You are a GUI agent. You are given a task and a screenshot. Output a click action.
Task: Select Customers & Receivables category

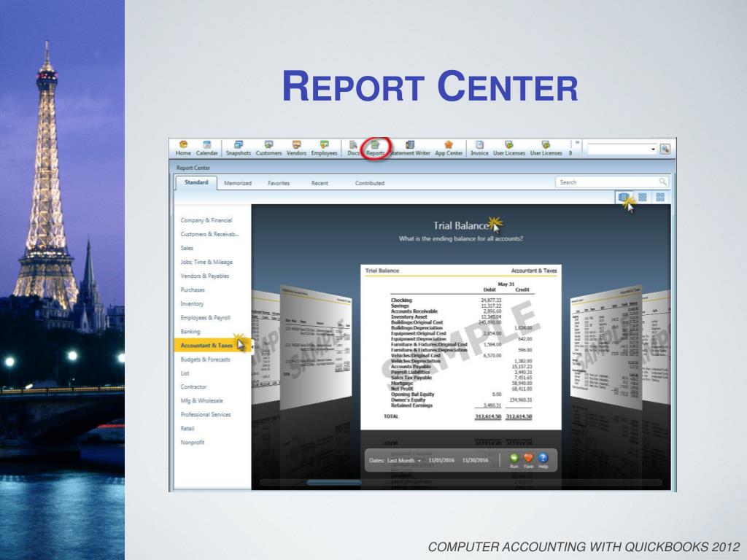[209, 234]
